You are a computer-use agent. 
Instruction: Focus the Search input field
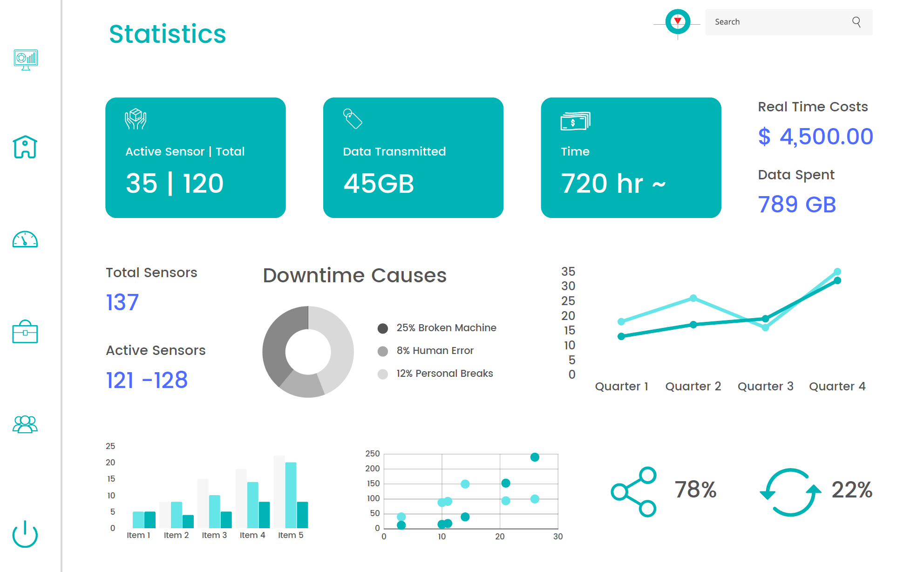pos(778,22)
